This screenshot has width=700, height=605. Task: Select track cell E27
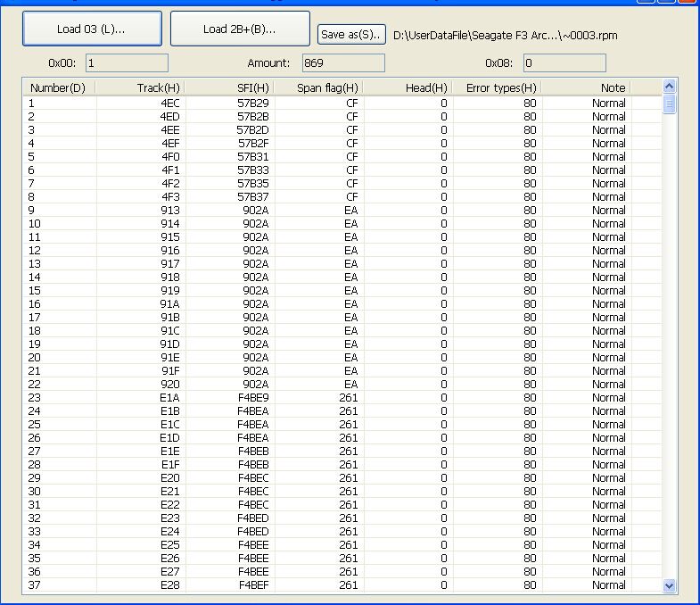pyautogui.click(x=170, y=572)
